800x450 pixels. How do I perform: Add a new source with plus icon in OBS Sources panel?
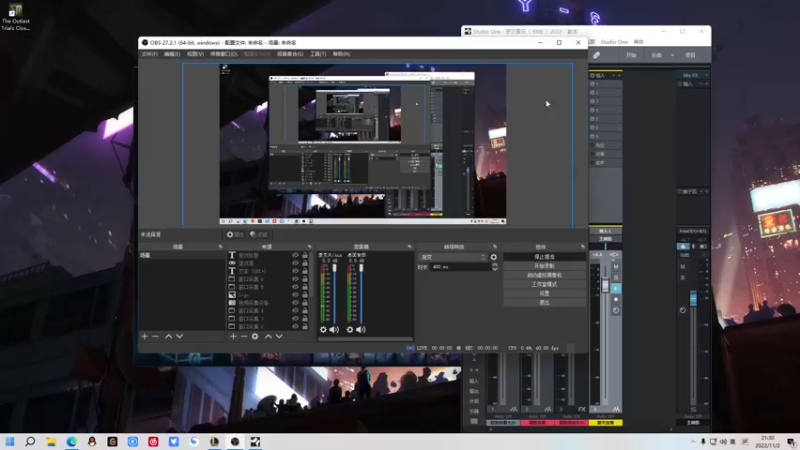(x=233, y=336)
